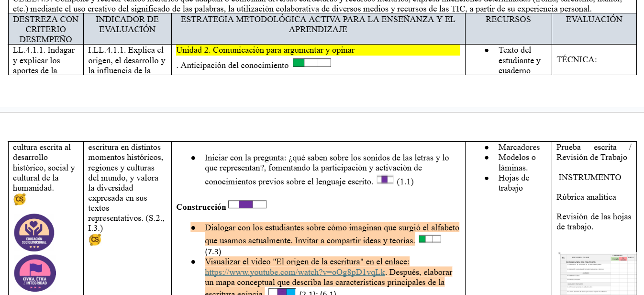Click 'representativos. (S.2.,' text in indicator column
Viewport: 644px width, 295px height.
pos(126,218)
